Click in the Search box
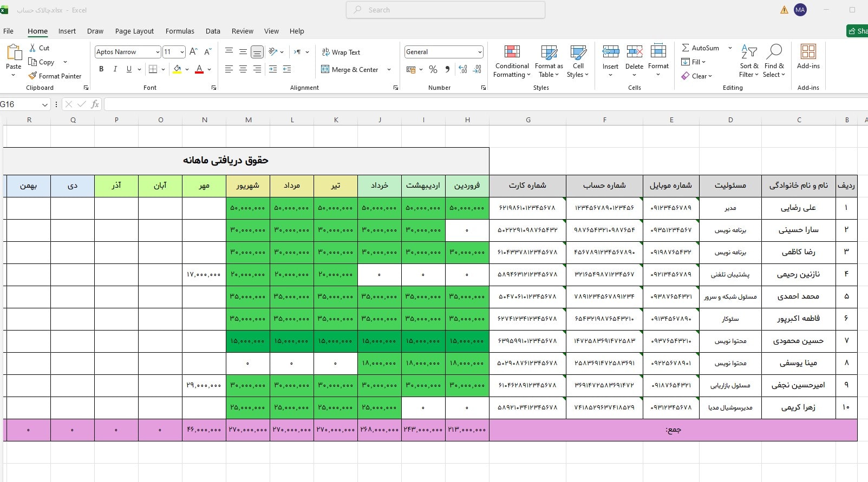Screen dimensions: 868x482 445,10
